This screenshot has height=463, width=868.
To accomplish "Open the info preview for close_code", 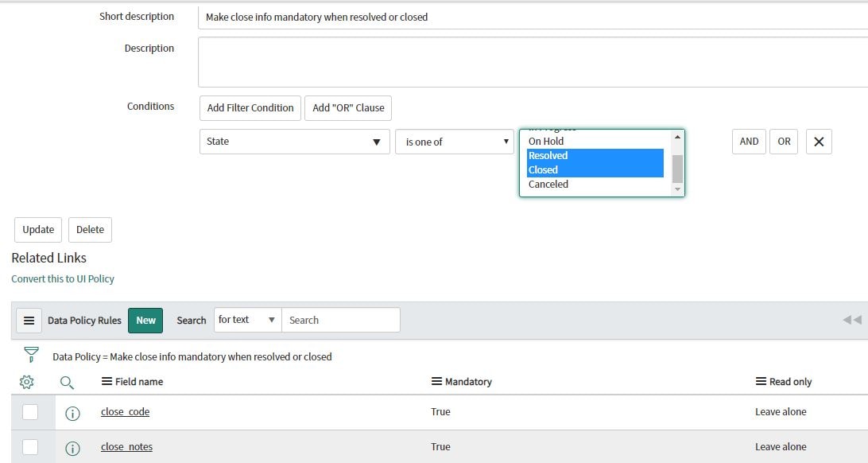I will coord(72,412).
